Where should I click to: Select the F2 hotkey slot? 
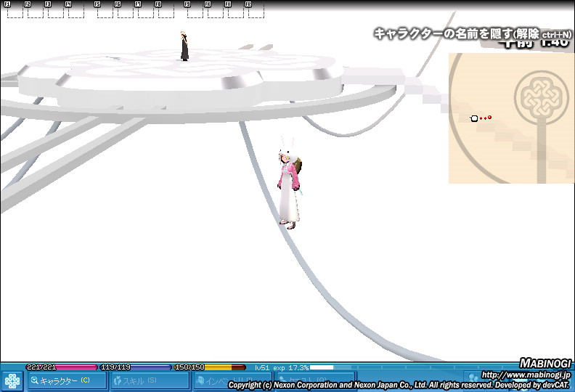pos(35,10)
